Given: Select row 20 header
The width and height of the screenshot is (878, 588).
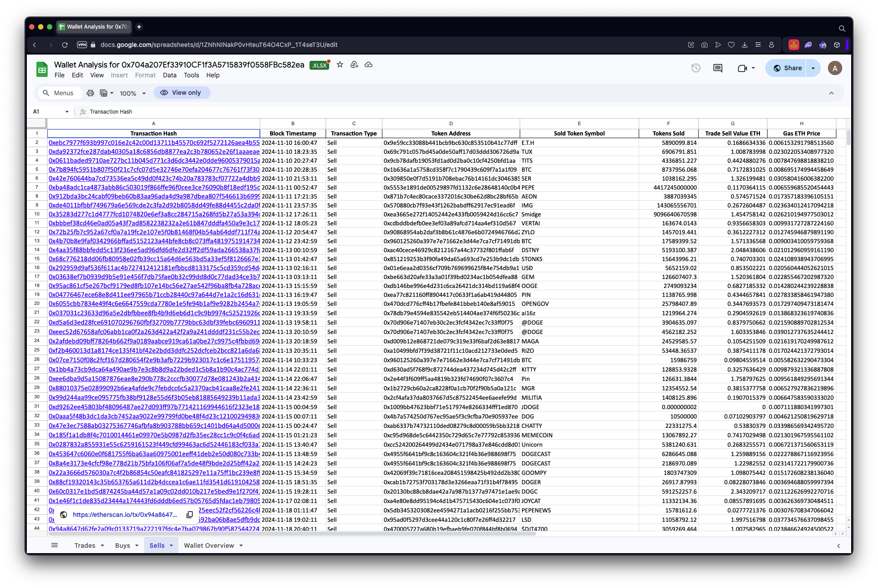Looking at the screenshot, I should tap(37, 303).
